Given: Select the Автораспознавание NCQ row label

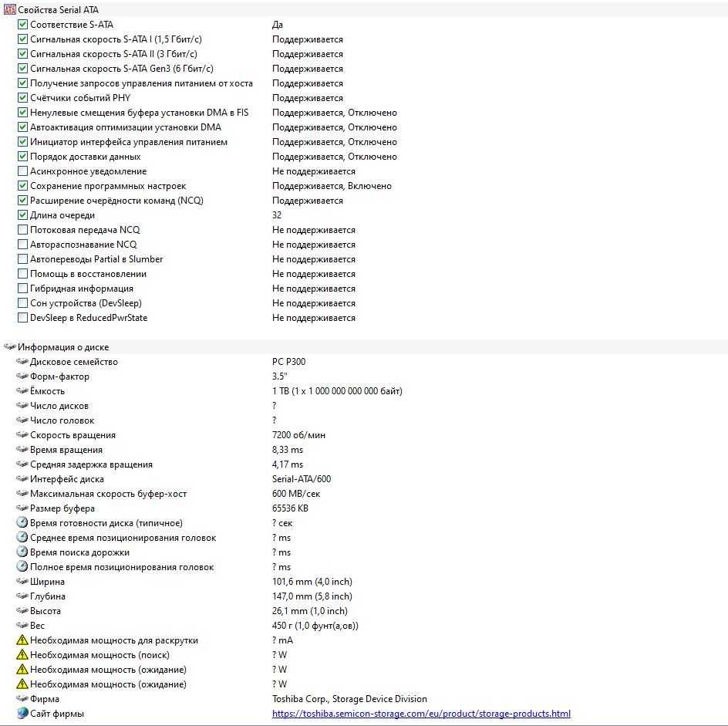Looking at the screenshot, I should pos(83,245).
